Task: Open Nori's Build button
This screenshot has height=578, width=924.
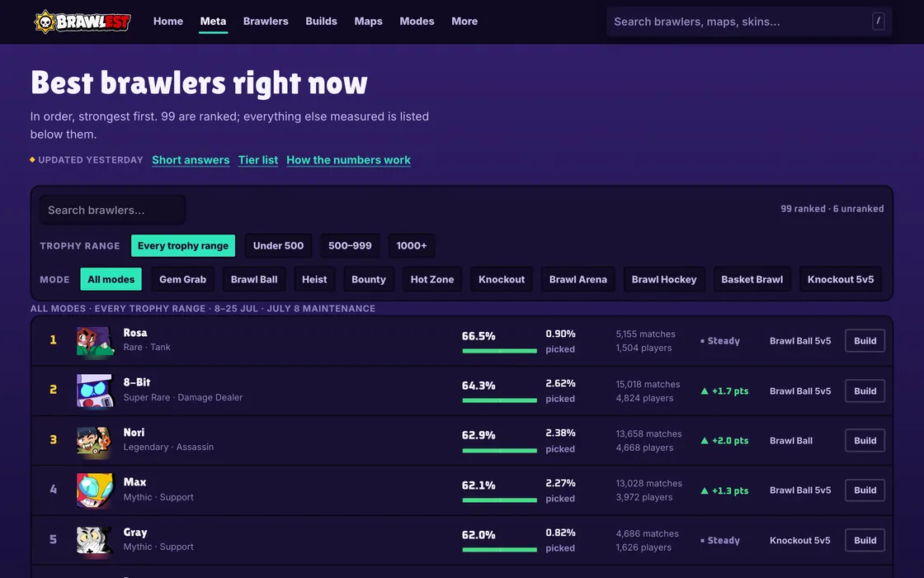Action: click(x=865, y=440)
